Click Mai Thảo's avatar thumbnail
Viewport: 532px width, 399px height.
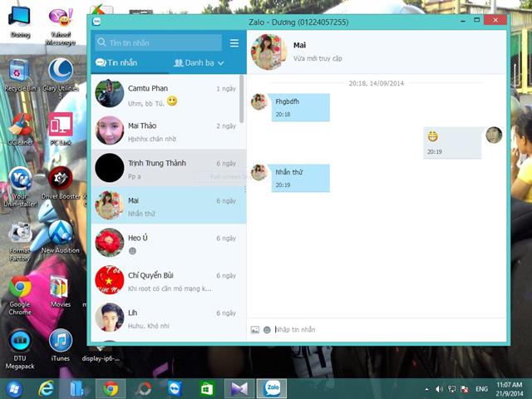109,131
